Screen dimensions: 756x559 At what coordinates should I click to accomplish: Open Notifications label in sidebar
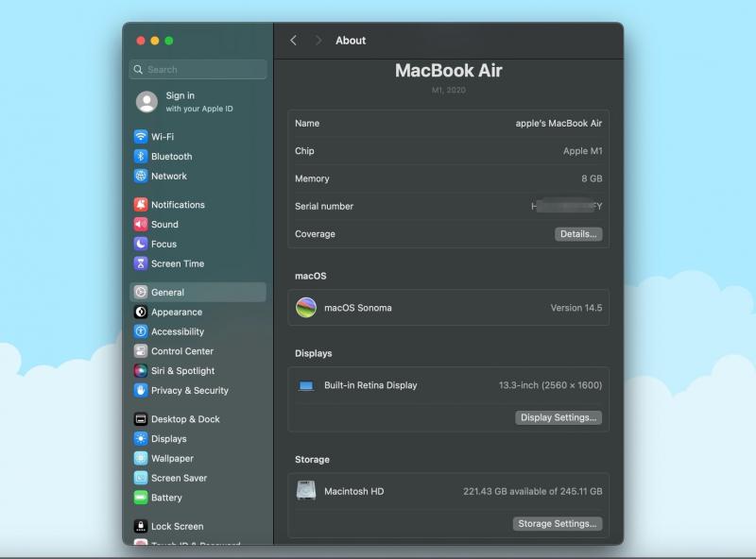[178, 205]
